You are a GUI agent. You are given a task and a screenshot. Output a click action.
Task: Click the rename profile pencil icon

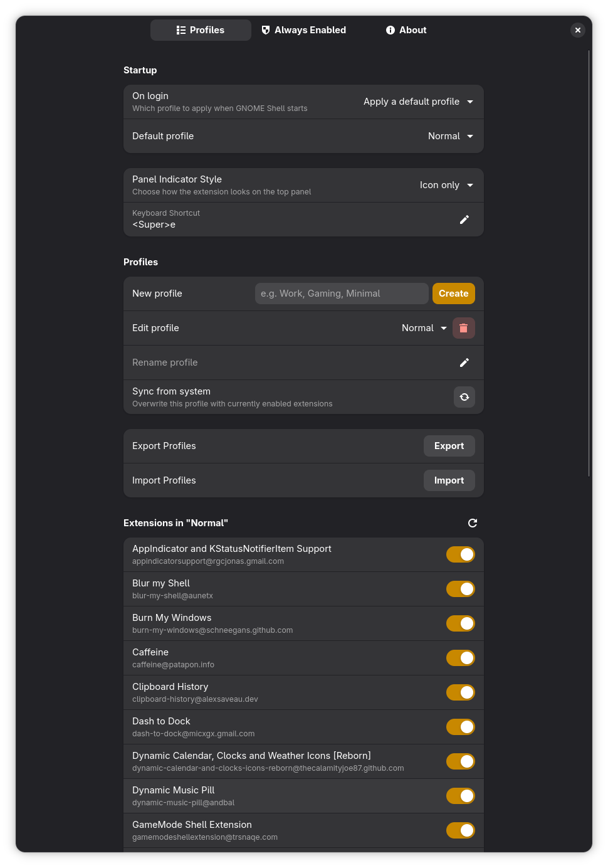tap(464, 363)
